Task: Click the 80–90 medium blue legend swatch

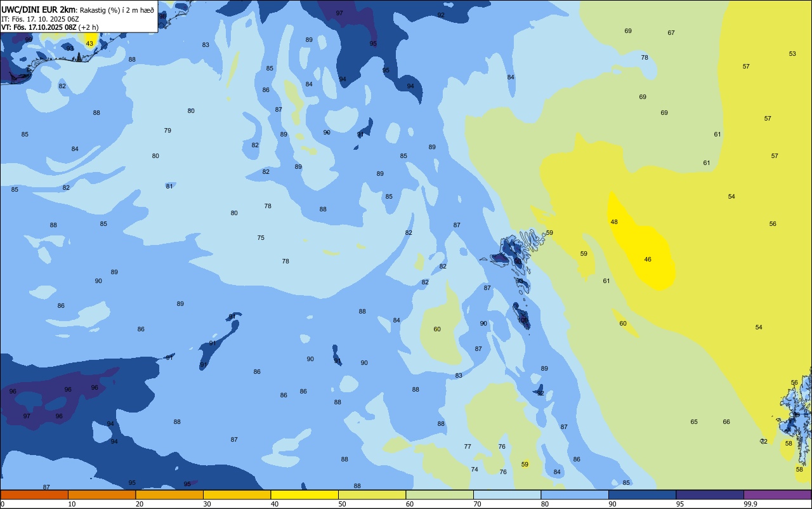Action: tap(575, 494)
